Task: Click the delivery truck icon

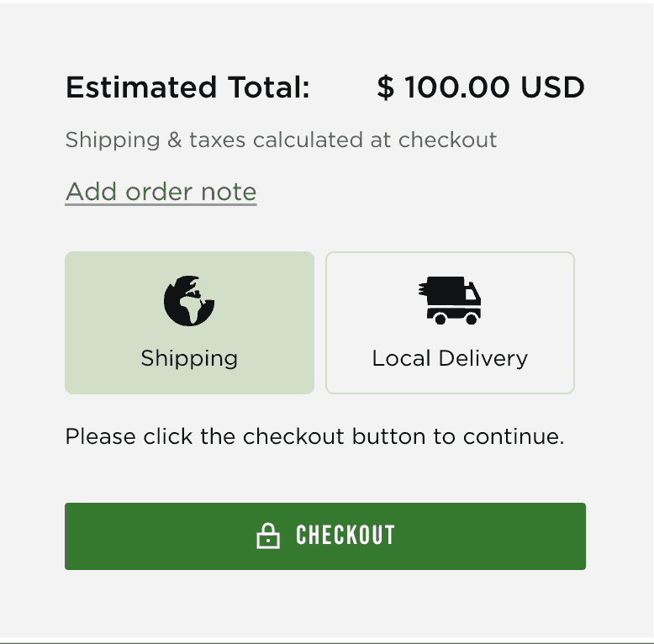Action: click(x=450, y=301)
